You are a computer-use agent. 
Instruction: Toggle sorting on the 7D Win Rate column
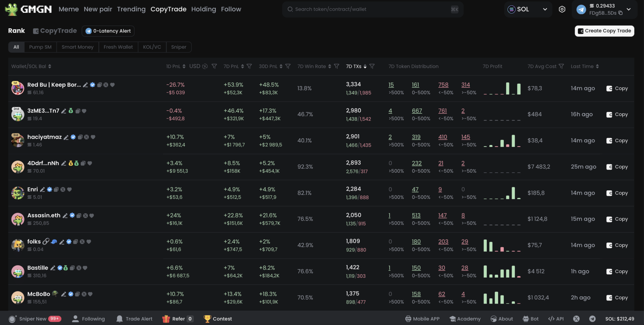coord(330,66)
